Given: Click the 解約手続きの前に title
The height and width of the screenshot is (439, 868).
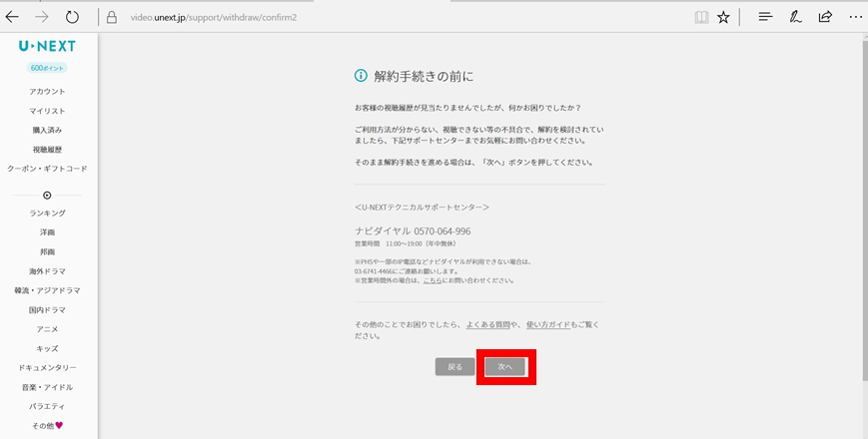Looking at the screenshot, I should 425,76.
